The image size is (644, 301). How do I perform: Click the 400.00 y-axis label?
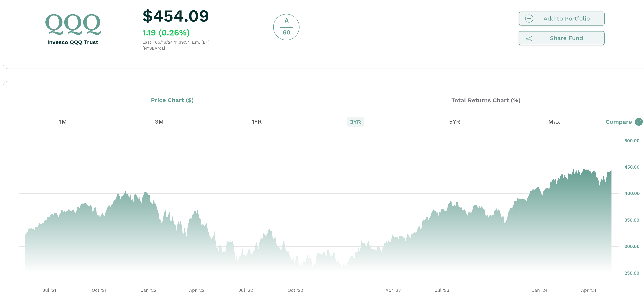click(632, 193)
